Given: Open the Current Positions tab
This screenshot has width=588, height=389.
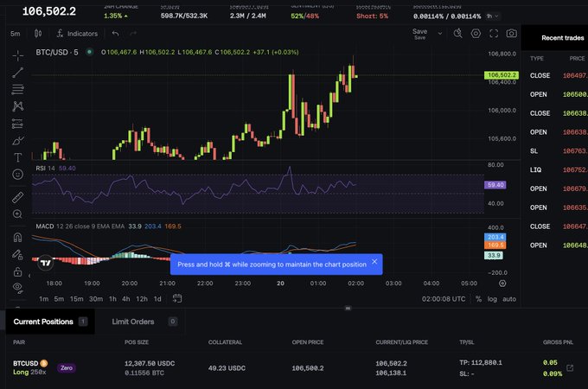Looking at the screenshot, I should [50, 322].
